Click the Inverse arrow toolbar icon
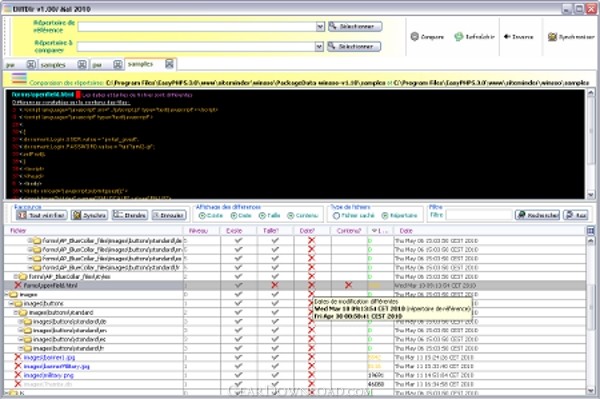Viewport: 600px width, 399px height. click(507, 36)
